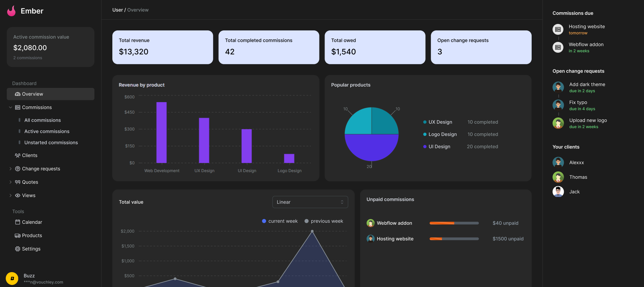Click the Web Development revenue bar
Viewport: 644px width, 287px height.
click(161, 133)
